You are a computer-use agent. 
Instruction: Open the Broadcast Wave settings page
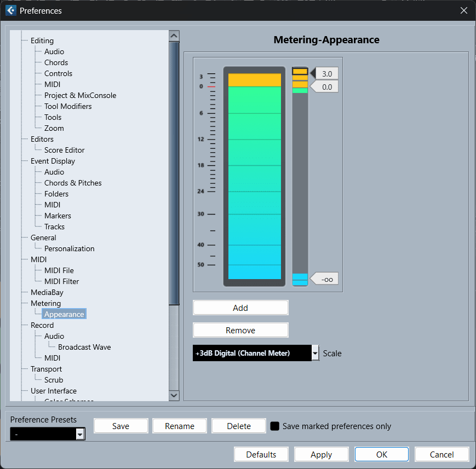pos(84,347)
